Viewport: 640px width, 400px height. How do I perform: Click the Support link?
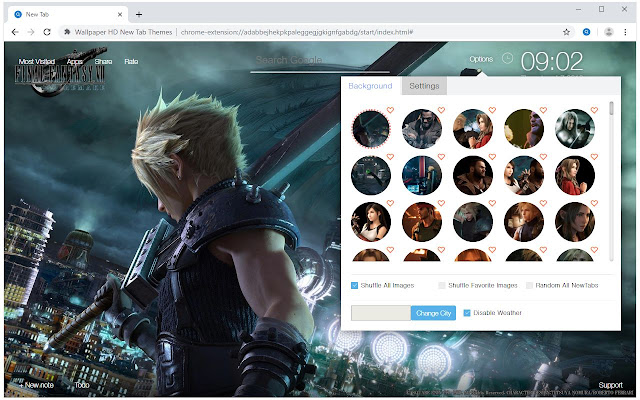pyautogui.click(x=610, y=385)
